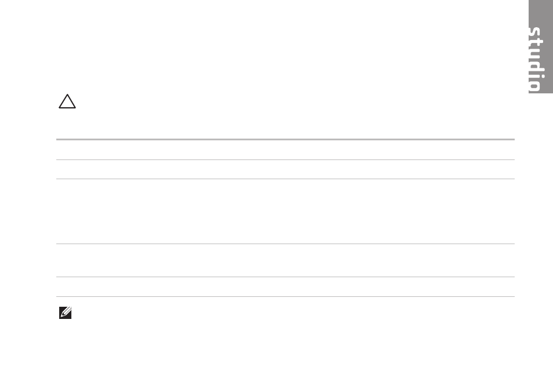553x392 pixels.
Task: Select the last row above pencil icon
Action: coord(285,286)
